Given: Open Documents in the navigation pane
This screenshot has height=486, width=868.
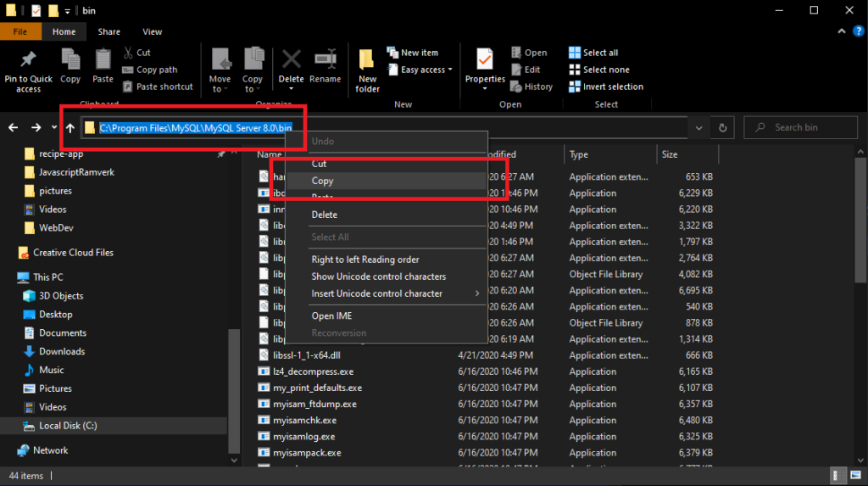Looking at the screenshot, I should [63, 333].
